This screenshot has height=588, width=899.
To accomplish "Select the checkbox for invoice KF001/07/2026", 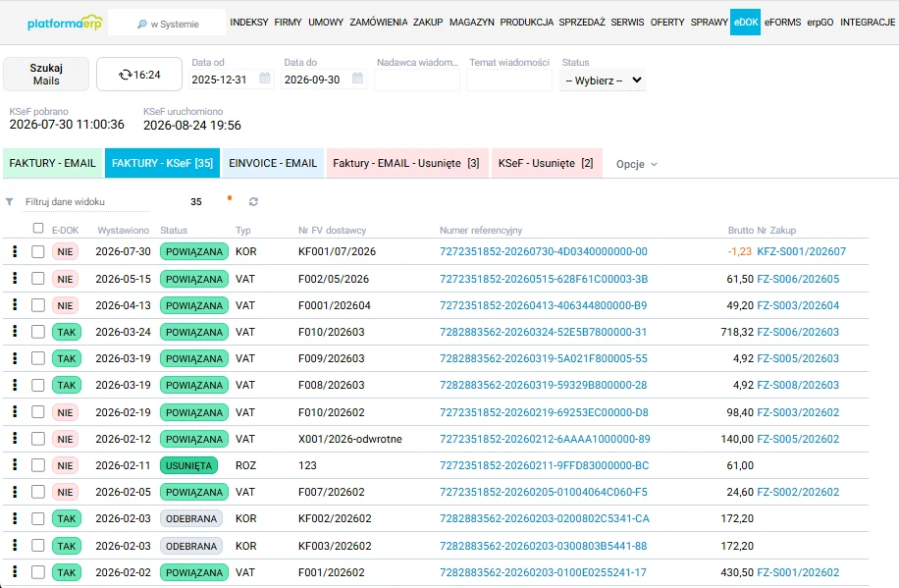I will pyautogui.click(x=38, y=252).
